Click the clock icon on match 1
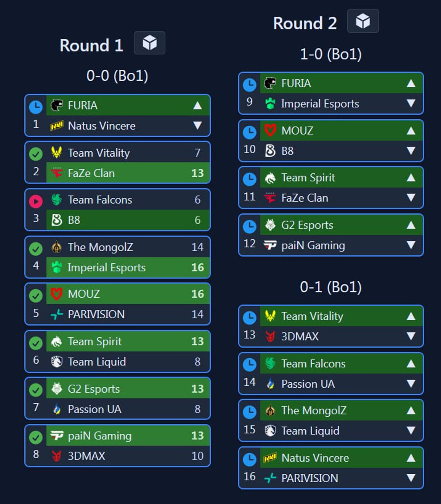The image size is (441, 504). [36, 107]
